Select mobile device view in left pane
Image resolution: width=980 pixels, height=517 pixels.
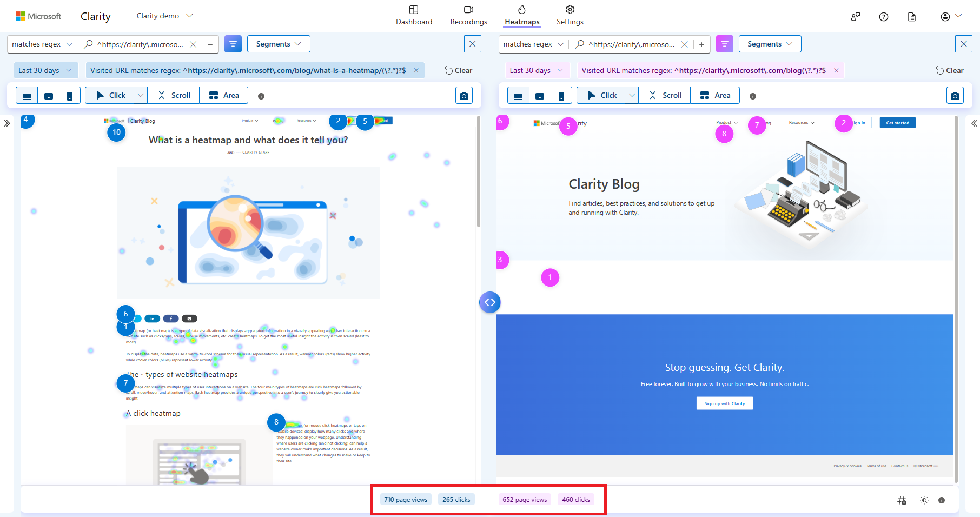pos(70,96)
